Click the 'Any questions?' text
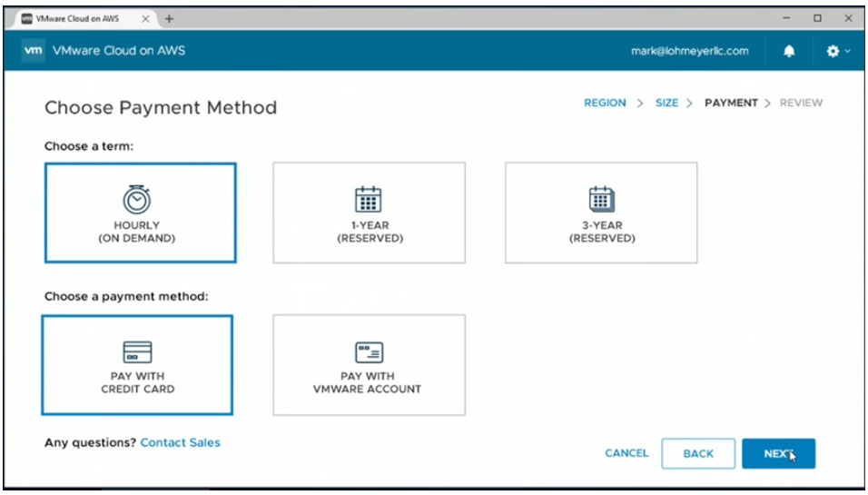The image size is (868, 495). tap(90, 442)
